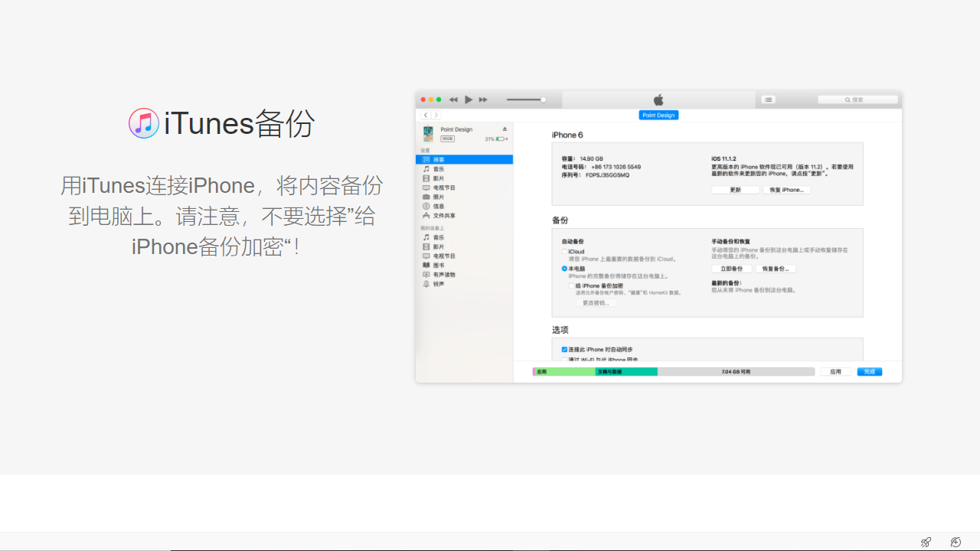This screenshot has width=980, height=551.
Task: Uncheck 连接此 iPhone 时自动同步
Action: 565,349
